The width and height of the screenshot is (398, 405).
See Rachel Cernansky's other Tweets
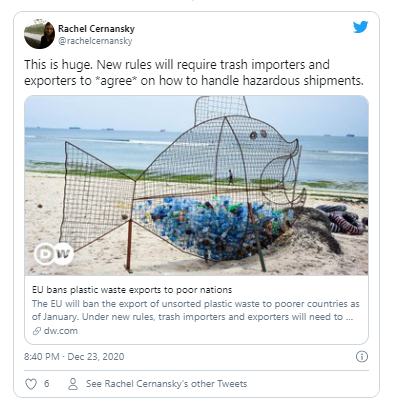(167, 384)
